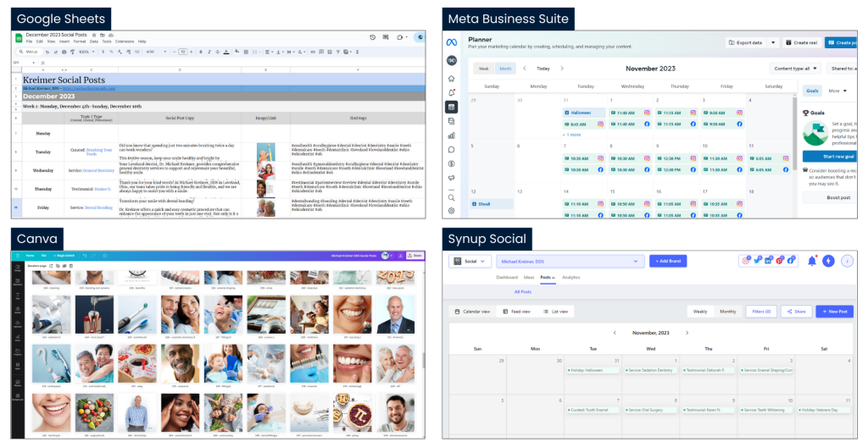The image size is (868, 448).
Task: Switch Synup to List view
Action: (556, 312)
